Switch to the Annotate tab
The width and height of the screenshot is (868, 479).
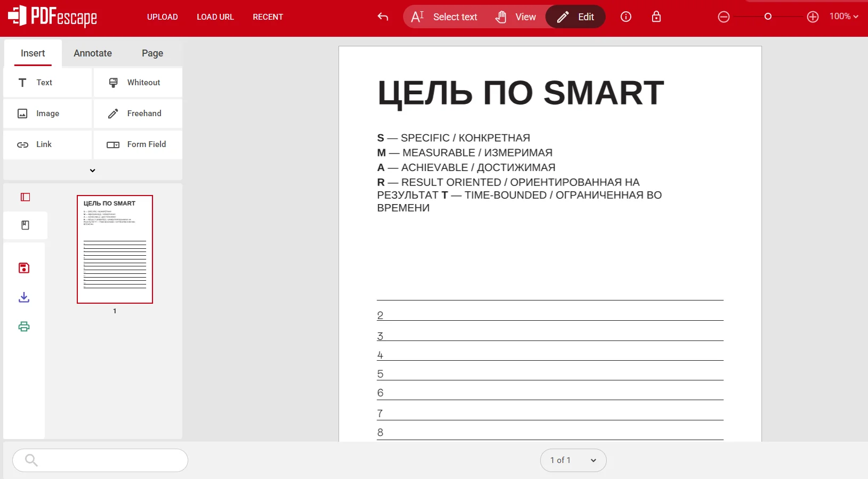tap(93, 53)
